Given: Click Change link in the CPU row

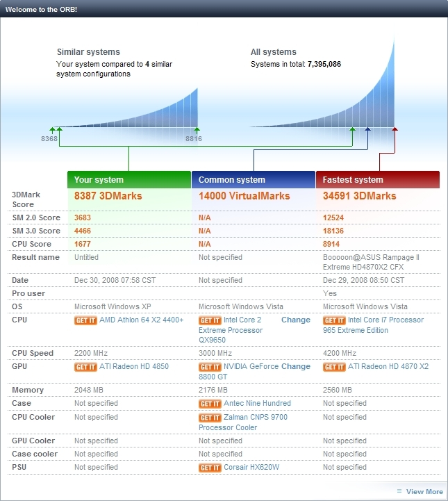Looking at the screenshot, I should pyautogui.click(x=296, y=320).
